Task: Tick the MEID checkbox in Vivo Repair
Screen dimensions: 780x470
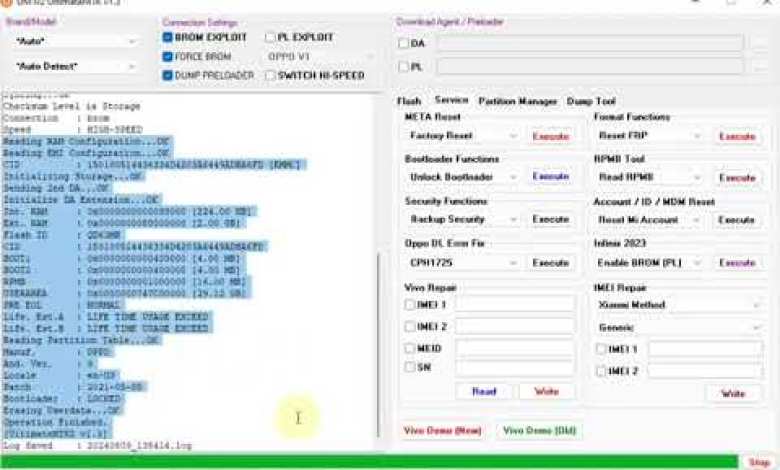Action: pyautogui.click(x=410, y=348)
